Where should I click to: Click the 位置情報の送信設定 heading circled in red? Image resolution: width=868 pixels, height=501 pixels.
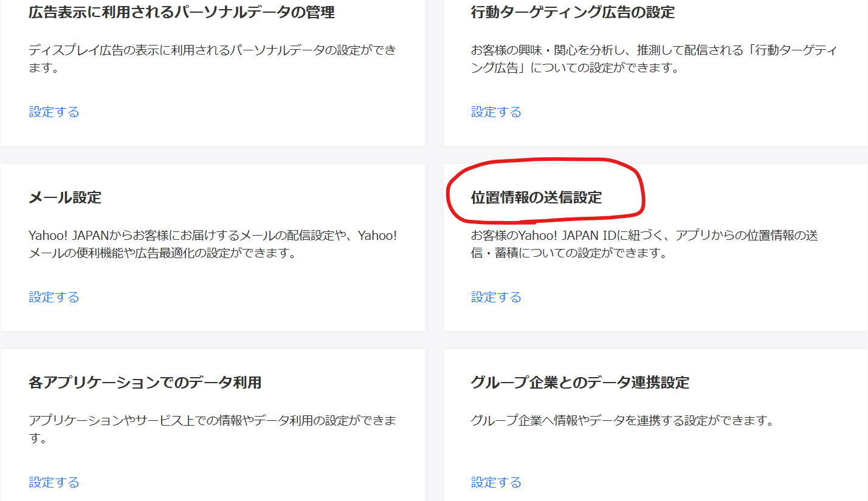tap(536, 197)
